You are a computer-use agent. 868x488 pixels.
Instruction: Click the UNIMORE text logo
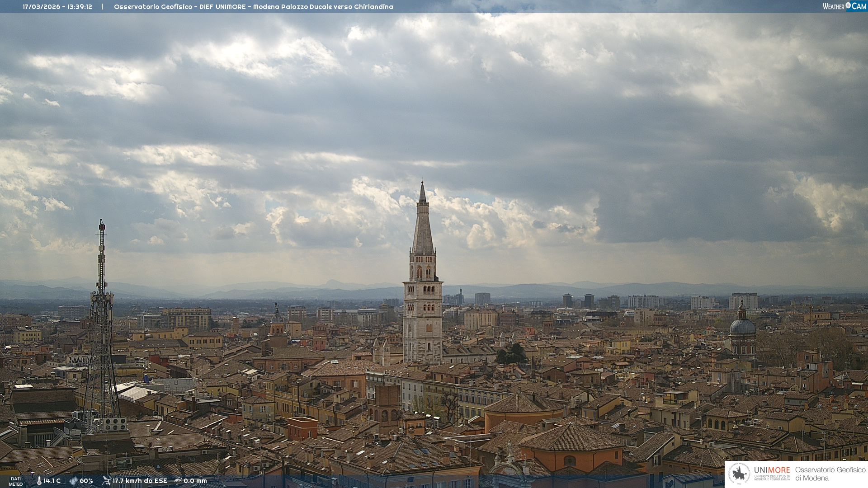pyautogui.click(x=772, y=470)
